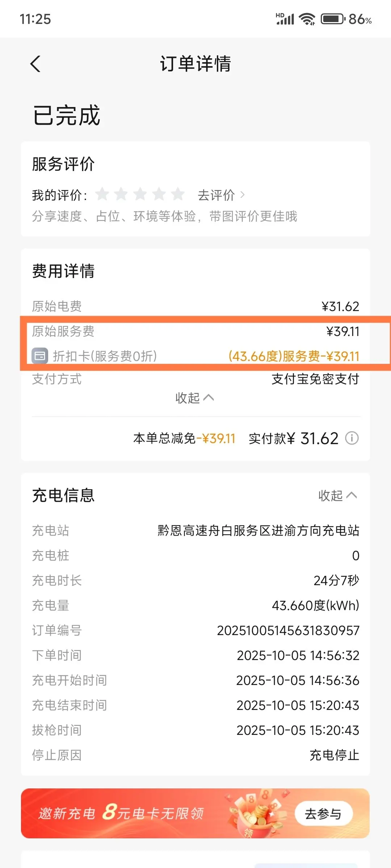
Task: Collapse the 充电信息 section
Action: click(337, 495)
